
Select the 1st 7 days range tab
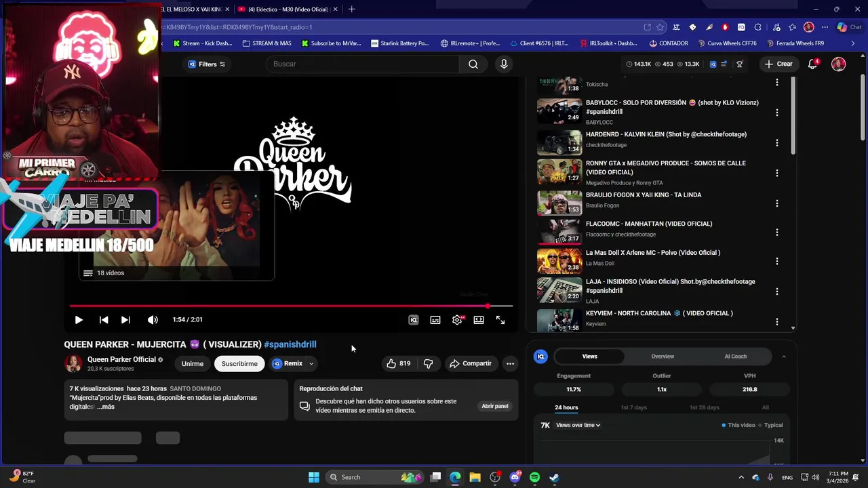click(634, 407)
